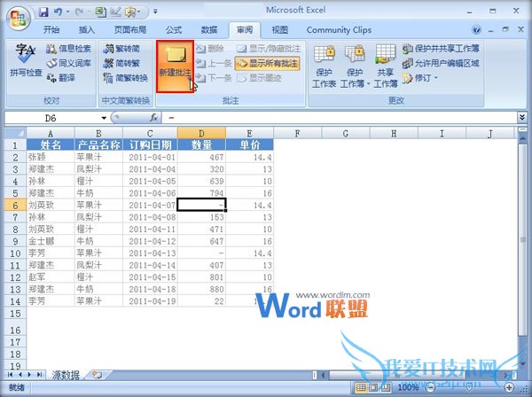Convert Traditional Chinese to Simplified
The width and height of the screenshot is (532, 397).
click(x=121, y=49)
